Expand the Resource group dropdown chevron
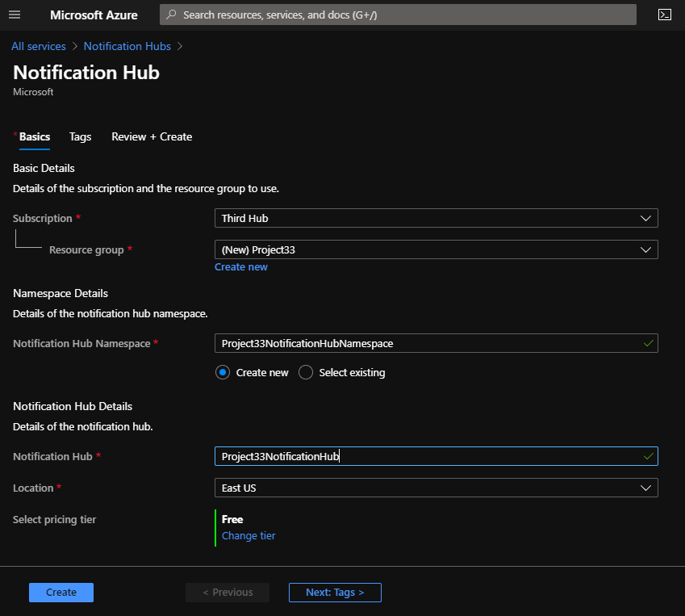 (645, 249)
